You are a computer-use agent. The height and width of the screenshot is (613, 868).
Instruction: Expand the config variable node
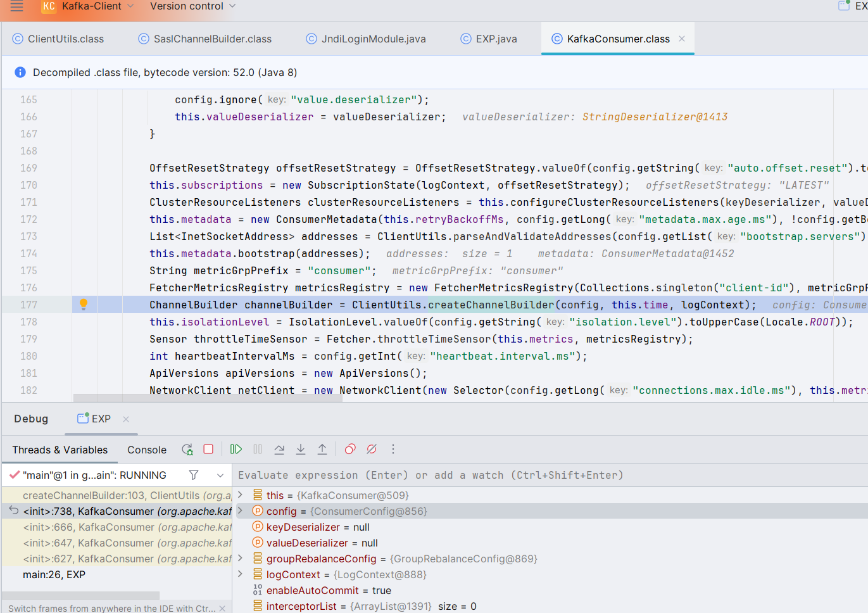(240, 510)
